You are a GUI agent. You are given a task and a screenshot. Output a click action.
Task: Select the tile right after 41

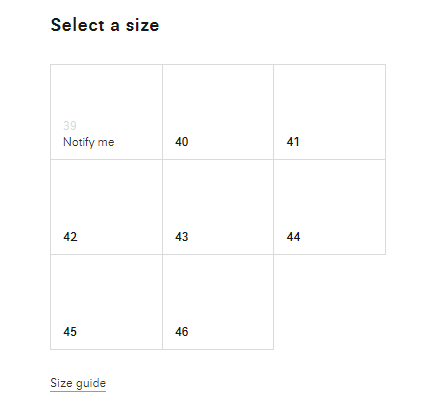click(106, 207)
